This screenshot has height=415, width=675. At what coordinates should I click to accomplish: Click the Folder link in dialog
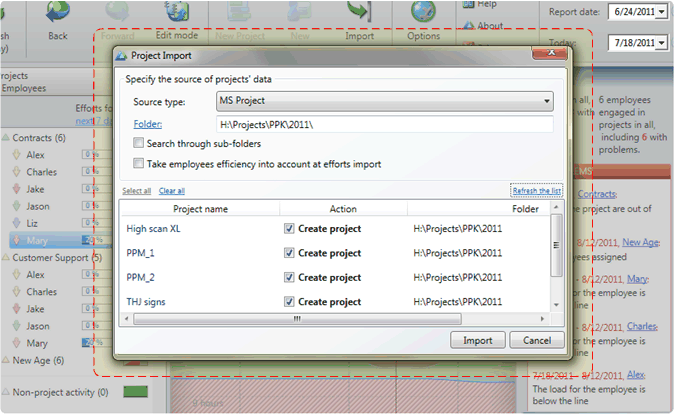(148, 124)
